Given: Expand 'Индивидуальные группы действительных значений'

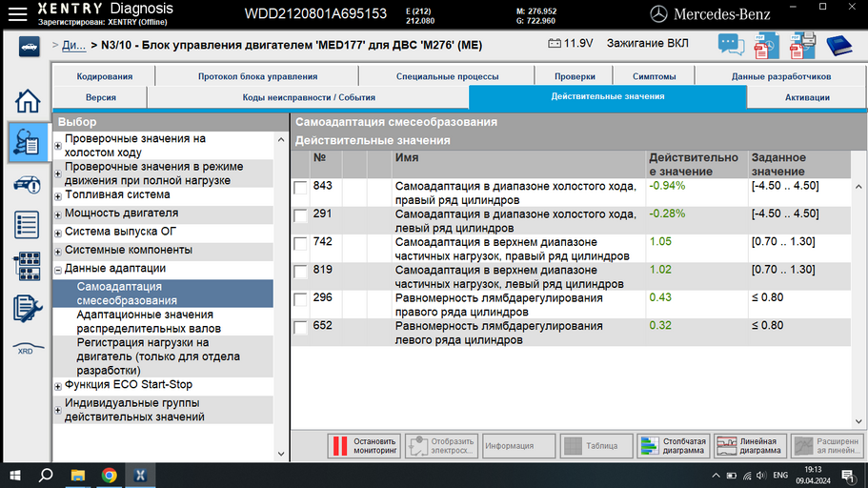Looking at the screenshot, I should (x=58, y=411).
